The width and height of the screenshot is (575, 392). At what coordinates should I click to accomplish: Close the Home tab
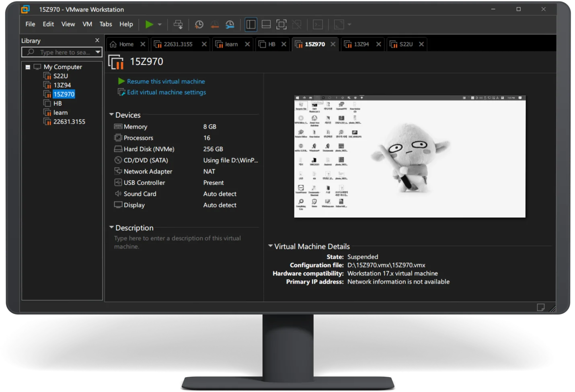pyautogui.click(x=143, y=44)
